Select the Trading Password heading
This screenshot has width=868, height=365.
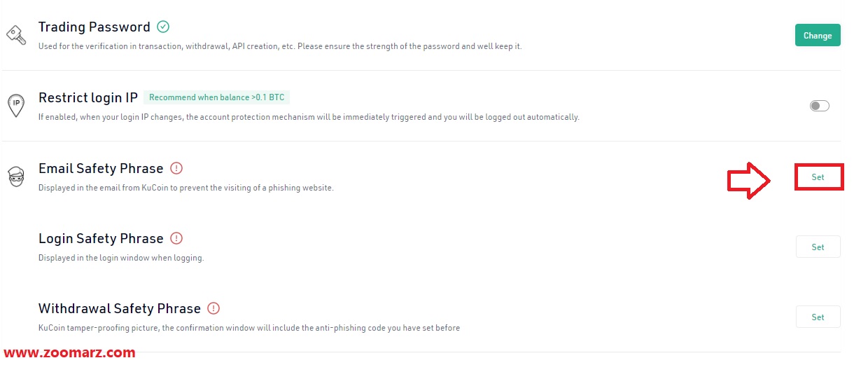click(94, 27)
